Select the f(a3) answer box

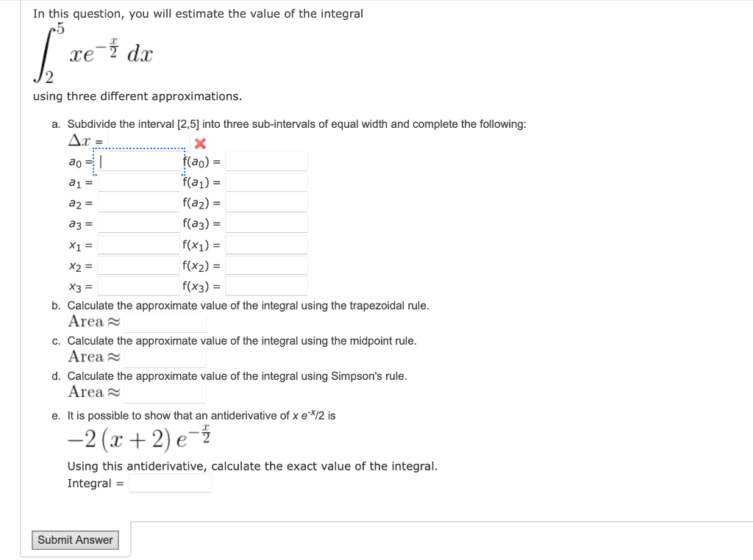click(265, 223)
